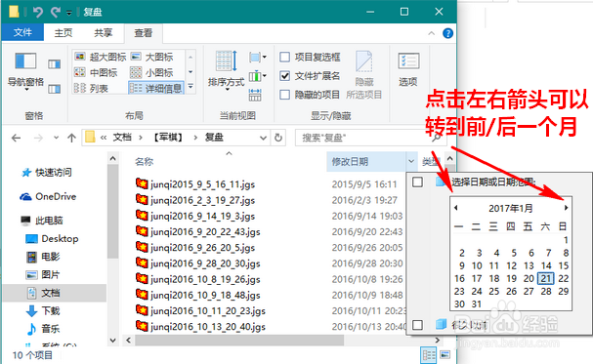The height and width of the screenshot is (364, 593).
Task: Open the 修改日期 column filter dropdown arrow
Action: point(411,162)
